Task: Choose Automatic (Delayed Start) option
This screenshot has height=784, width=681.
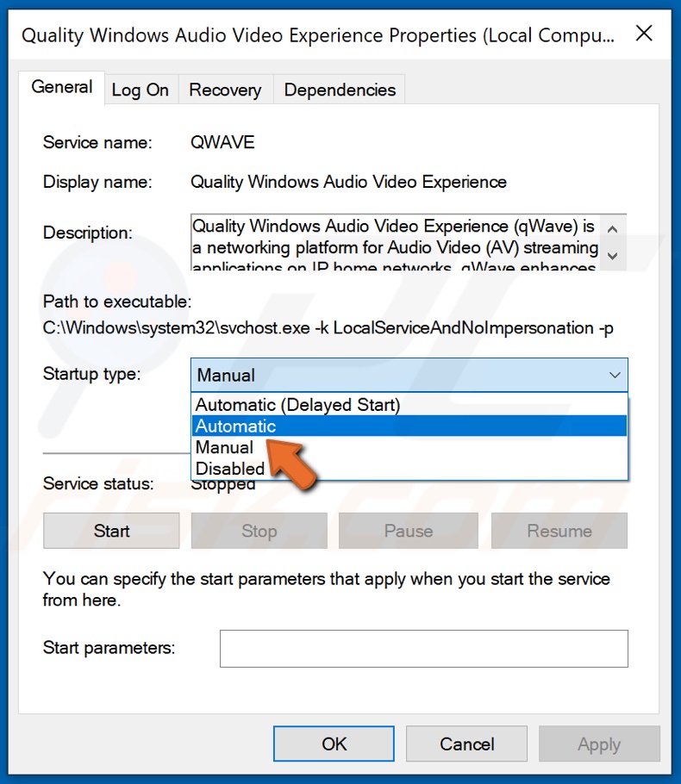Action: click(x=409, y=405)
